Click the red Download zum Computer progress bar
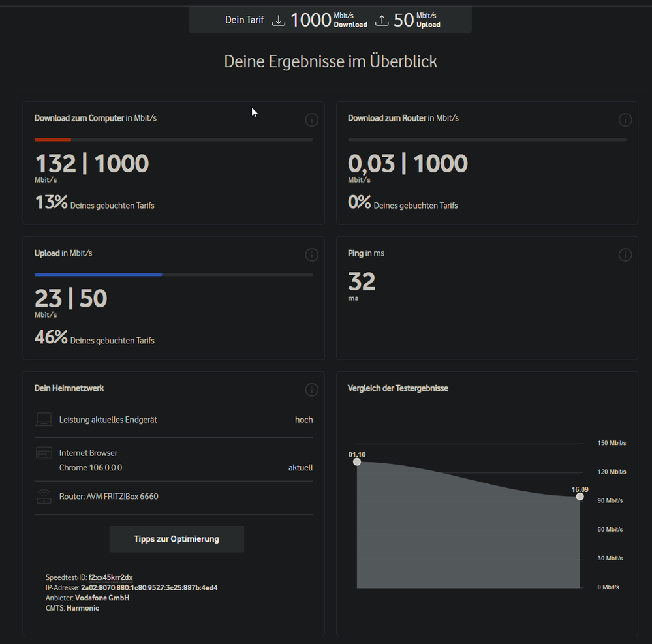This screenshot has width=652, height=644. point(53,140)
